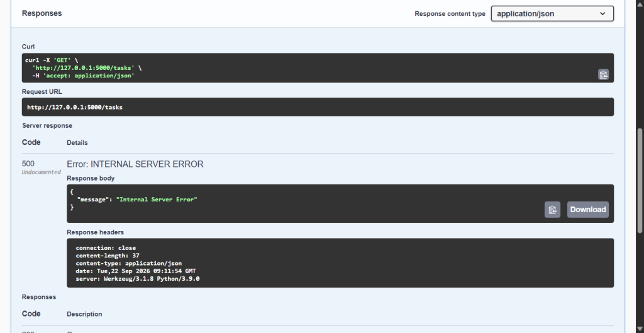
Task: Select the Request URL text
Action: (x=75, y=107)
